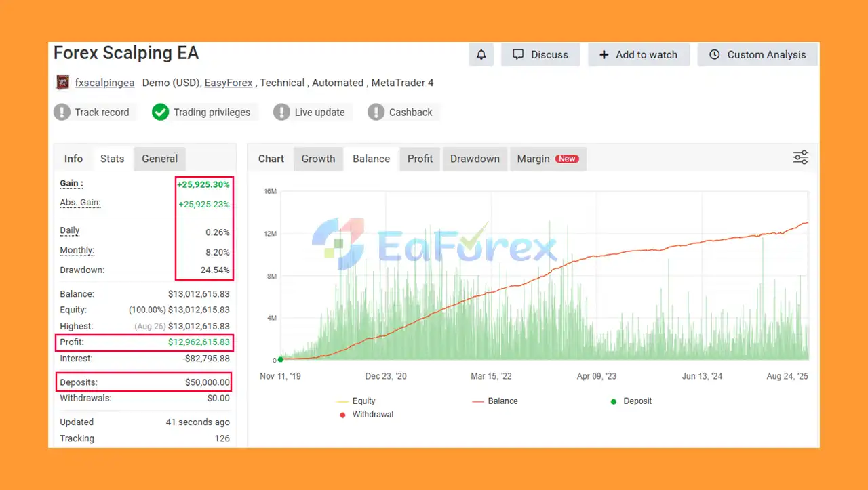Click the daily value 0.26%
The image size is (868, 490).
(218, 232)
